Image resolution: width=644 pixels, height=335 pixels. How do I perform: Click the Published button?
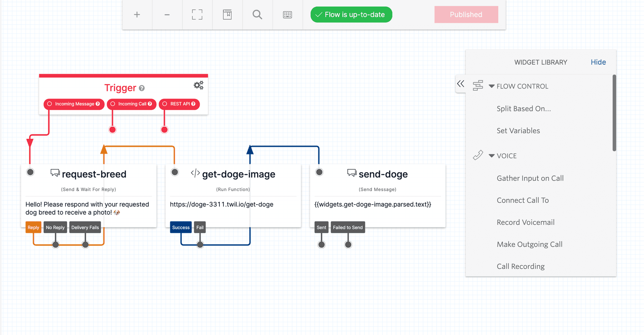466,14
